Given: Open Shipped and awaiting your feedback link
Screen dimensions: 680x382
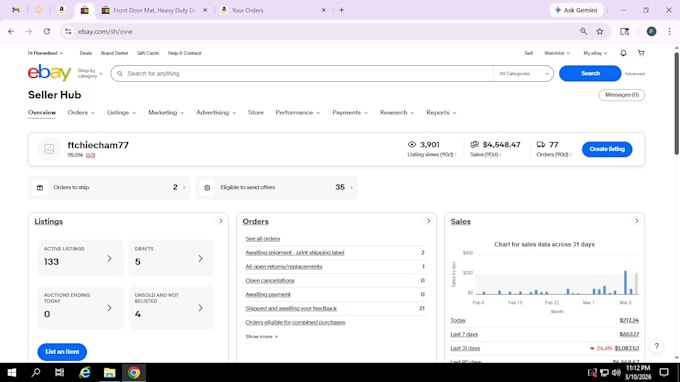Looking at the screenshot, I should [x=291, y=308].
